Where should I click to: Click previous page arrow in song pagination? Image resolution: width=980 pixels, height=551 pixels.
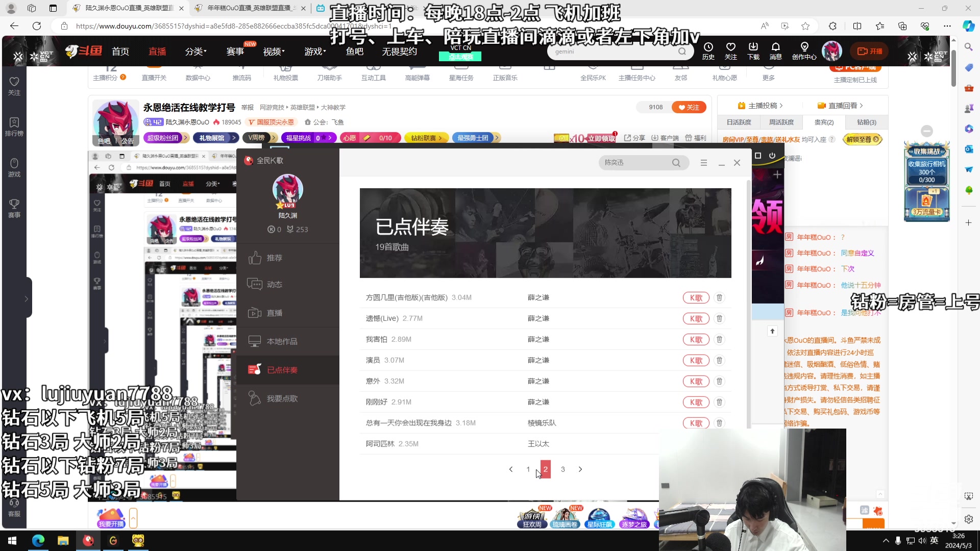(511, 469)
